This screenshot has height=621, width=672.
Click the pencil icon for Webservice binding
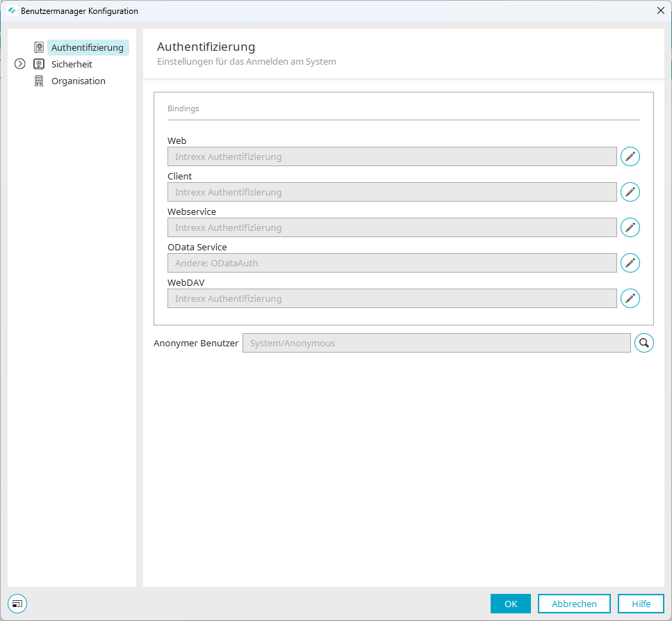click(x=630, y=227)
